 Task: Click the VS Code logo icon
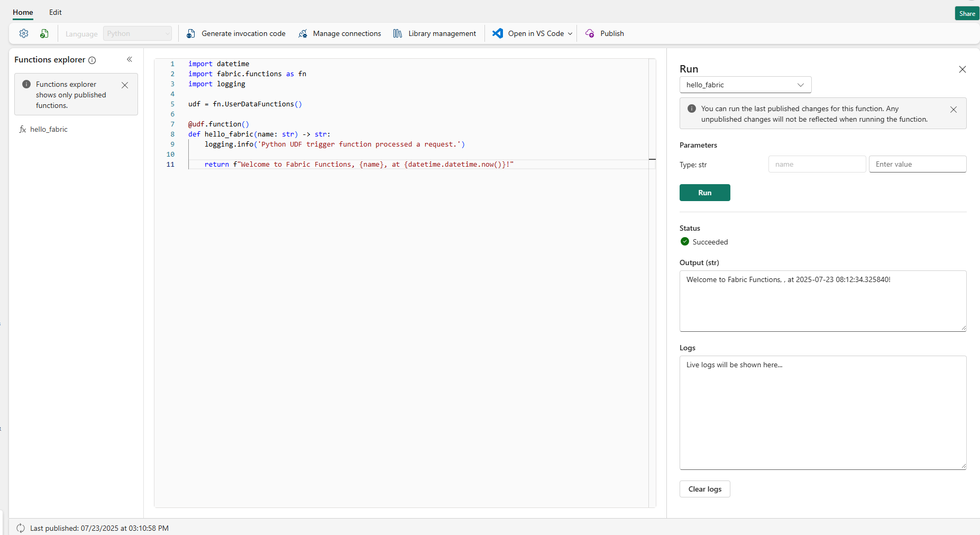[x=498, y=33]
